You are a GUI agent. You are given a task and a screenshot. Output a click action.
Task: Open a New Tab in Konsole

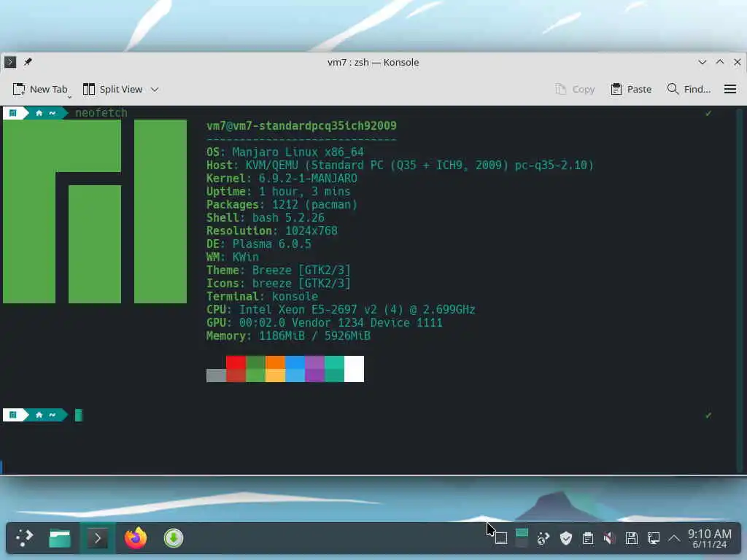point(40,89)
